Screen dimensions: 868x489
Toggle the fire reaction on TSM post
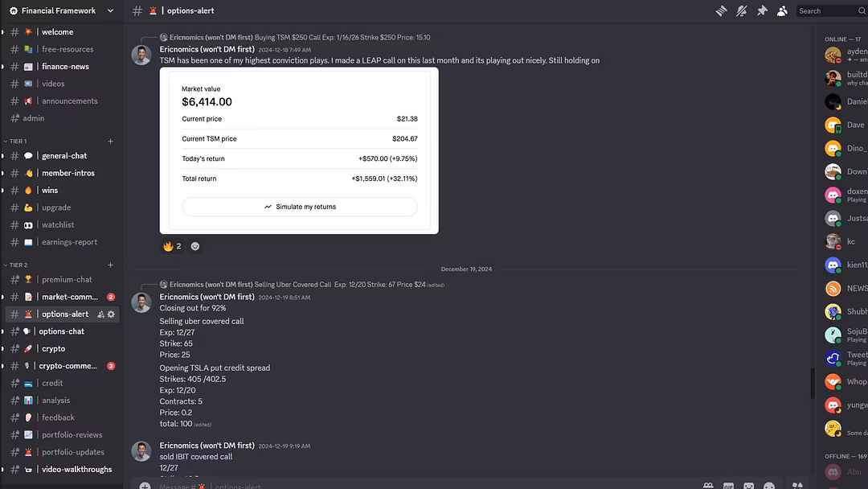[x=172, y=246]
